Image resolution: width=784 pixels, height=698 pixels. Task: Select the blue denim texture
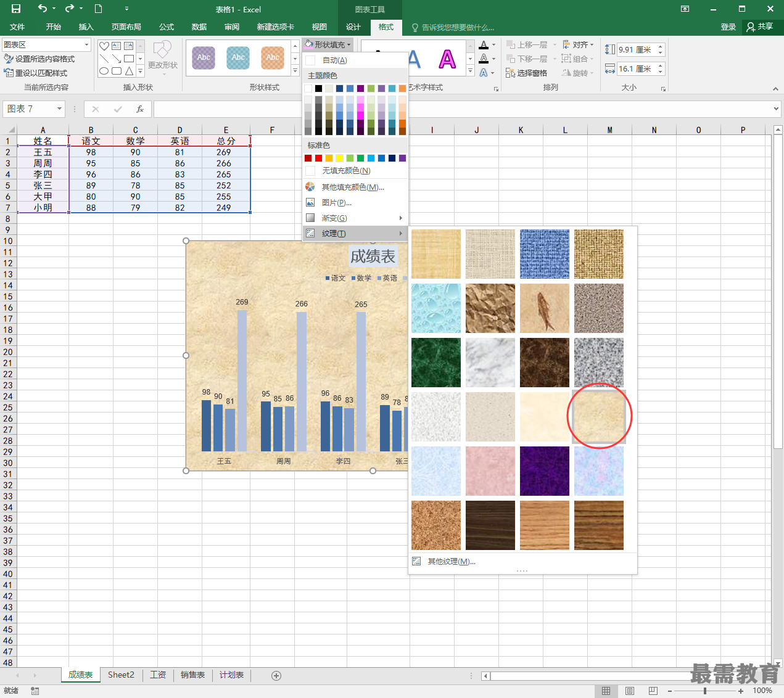[x=545, y=254]
